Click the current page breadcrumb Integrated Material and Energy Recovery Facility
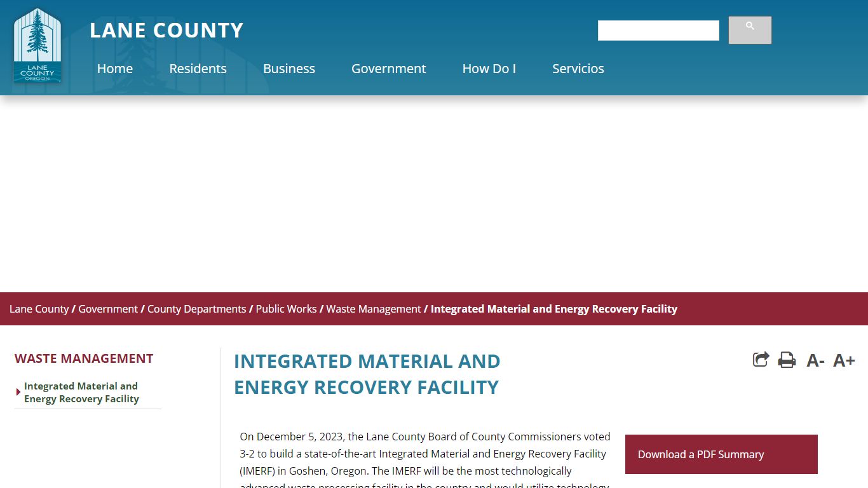The height and width of the screenshot is (488, 868). click(x=554, y=309)
